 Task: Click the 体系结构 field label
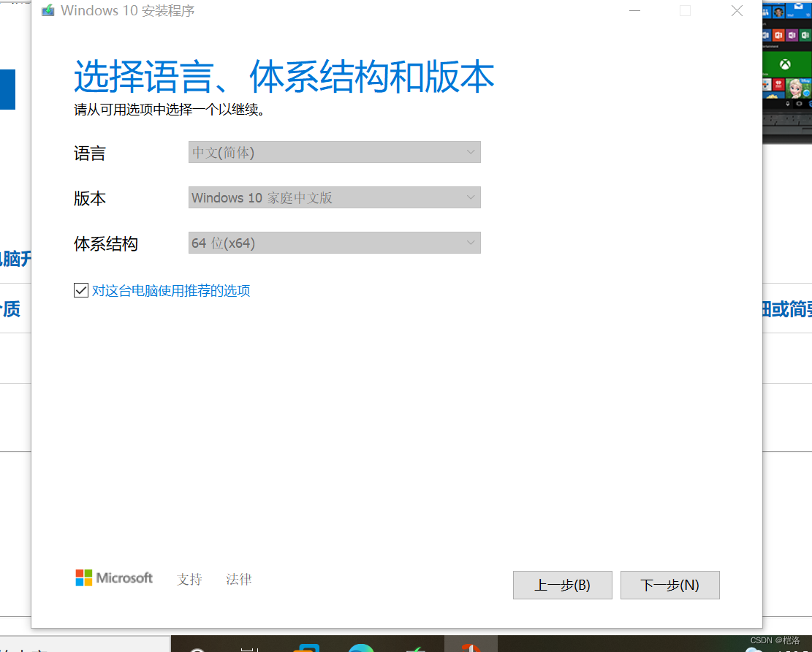point(106,244)
